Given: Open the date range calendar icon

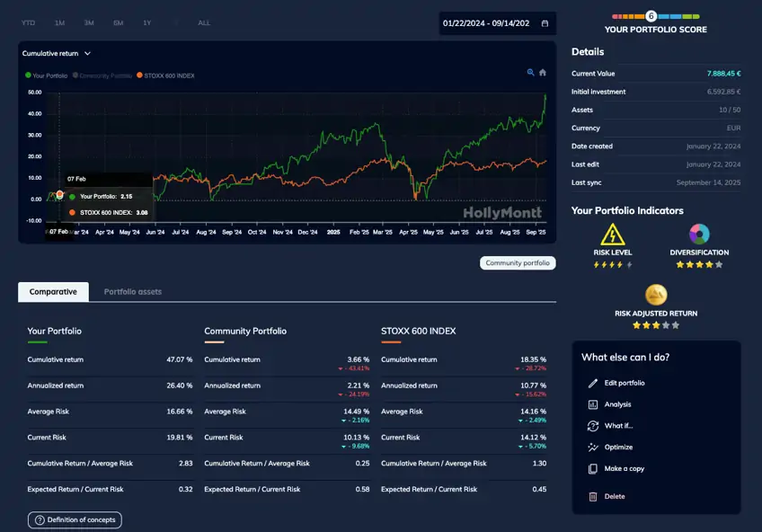Looking at the screenshot, I should (545, 23).
